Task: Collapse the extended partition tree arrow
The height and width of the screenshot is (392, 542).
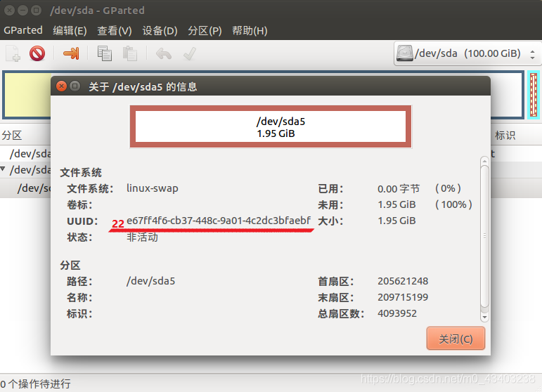Action: (x=3, y=169)
